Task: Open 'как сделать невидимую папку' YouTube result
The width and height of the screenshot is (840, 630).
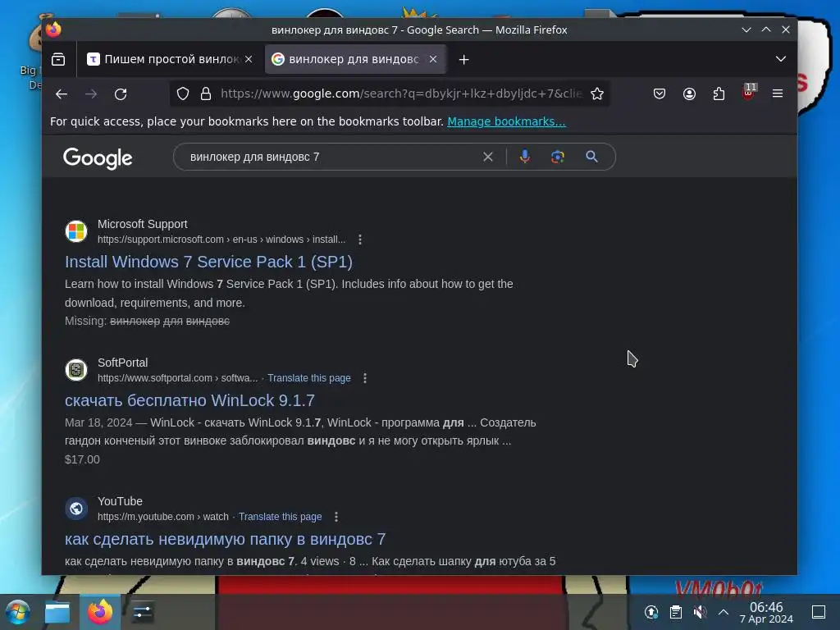Action: pos(225,539)
